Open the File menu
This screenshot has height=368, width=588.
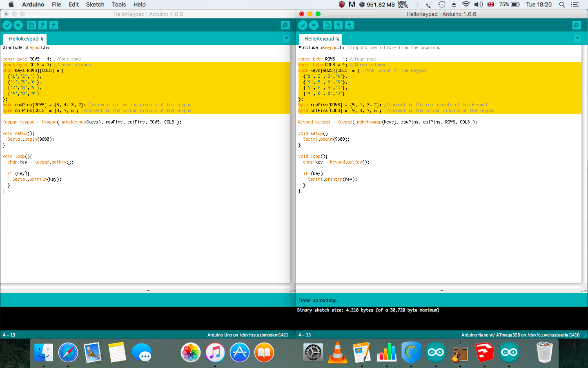point(56,4)
